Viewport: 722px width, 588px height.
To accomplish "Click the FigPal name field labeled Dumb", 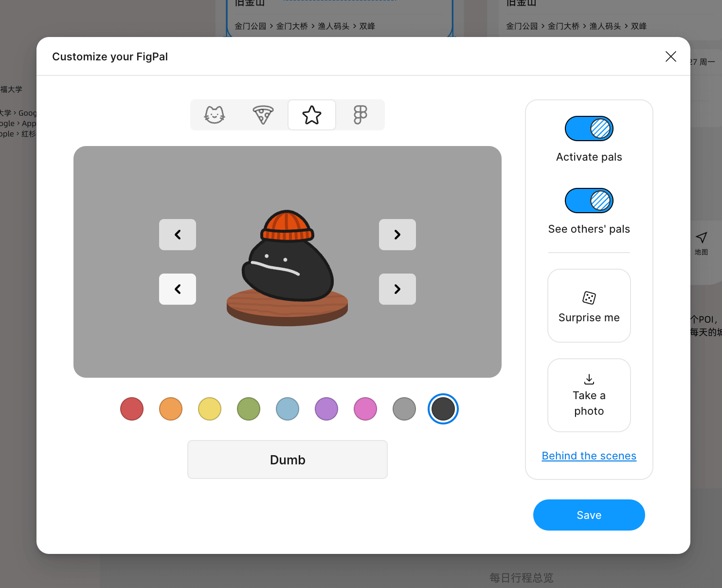I will tap(288, 459).
